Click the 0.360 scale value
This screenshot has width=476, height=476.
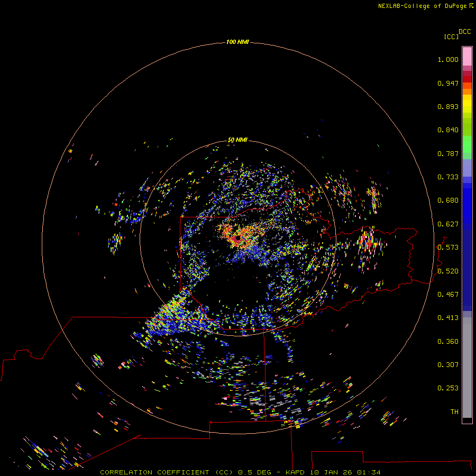click(x=448, y=342)
